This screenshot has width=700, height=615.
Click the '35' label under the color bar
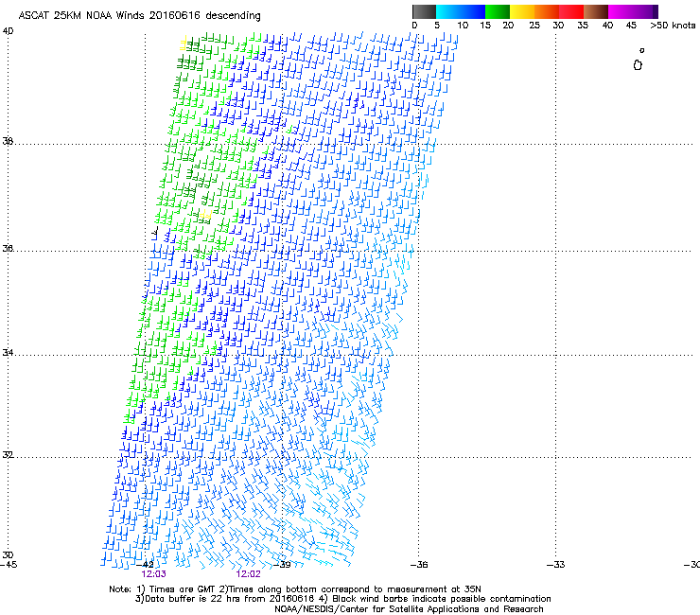583,26
